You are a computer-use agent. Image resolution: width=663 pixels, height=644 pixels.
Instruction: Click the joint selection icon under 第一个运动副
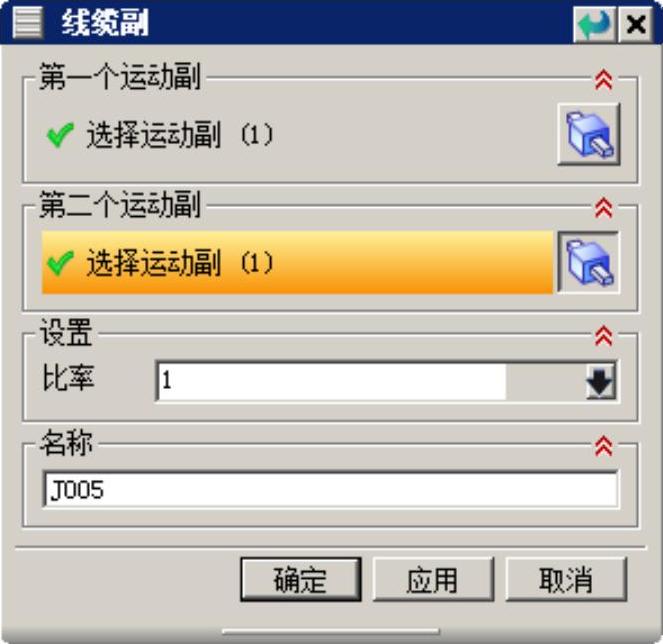pyautogui.click(x=589, y=134)
